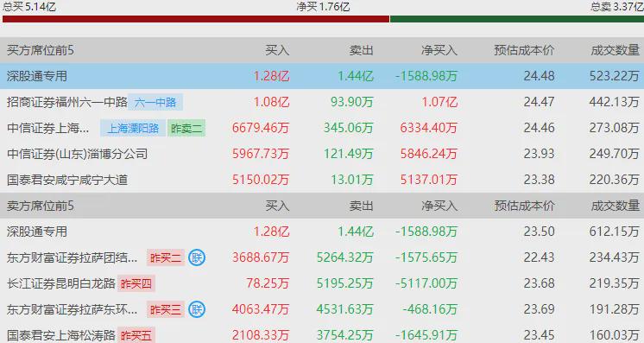644x343 pixels.
Task: Click the 上海溧阳路 tag
Action: (133, 129)
